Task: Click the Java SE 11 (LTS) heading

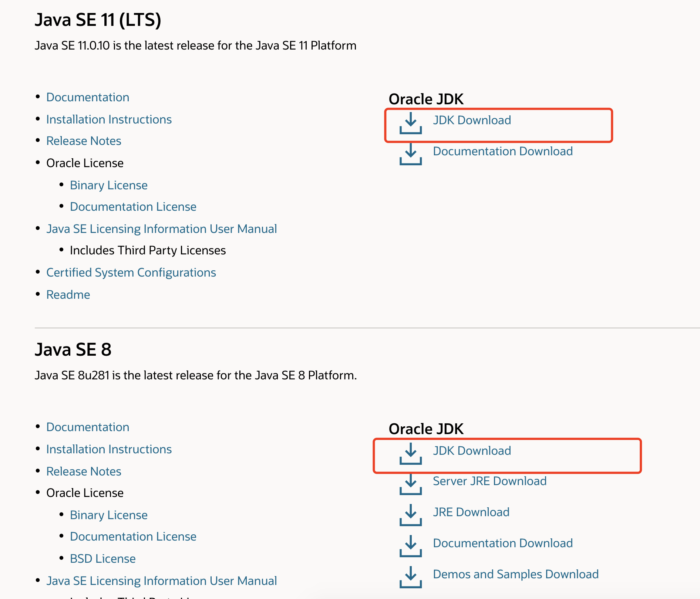Action: click(x=98, y=20)
